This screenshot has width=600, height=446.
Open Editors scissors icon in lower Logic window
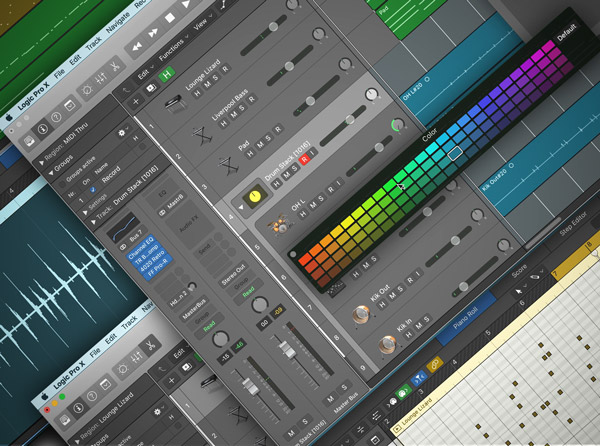click(x=151, y=345)
